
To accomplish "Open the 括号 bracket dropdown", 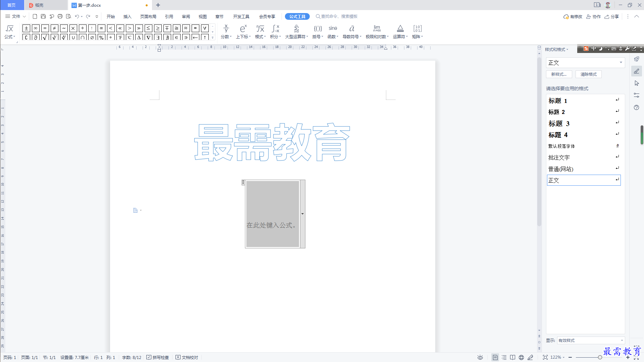I will (x=318, y=32).
